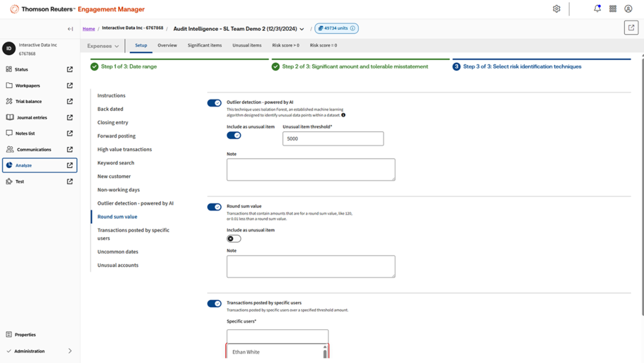Open Workpapers in external window icon

coord(70,85)
